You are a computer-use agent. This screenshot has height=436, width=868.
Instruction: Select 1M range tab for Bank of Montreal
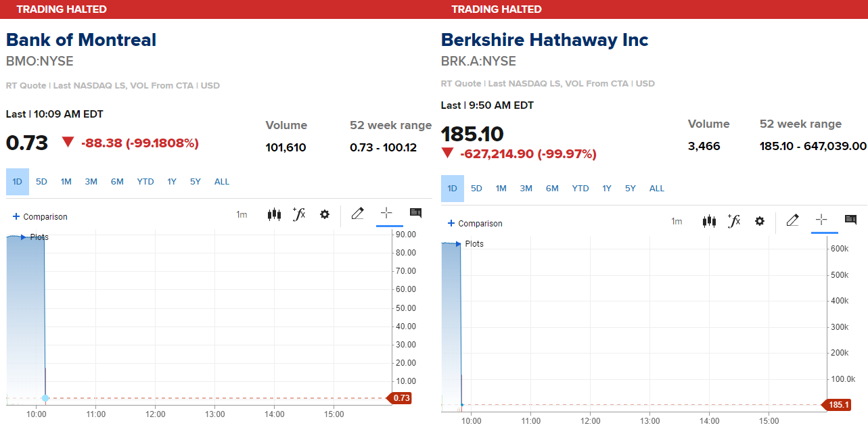click(x=66, y=182)
